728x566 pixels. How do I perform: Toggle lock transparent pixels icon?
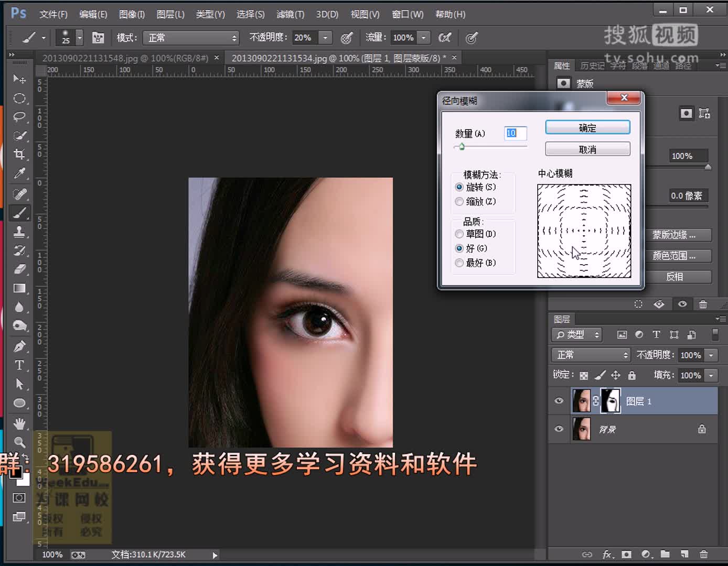click(x=584, y=375)
